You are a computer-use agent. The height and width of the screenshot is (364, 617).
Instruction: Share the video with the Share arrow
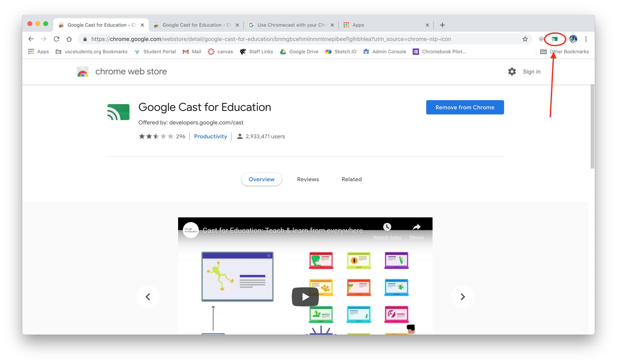(416, 227)
